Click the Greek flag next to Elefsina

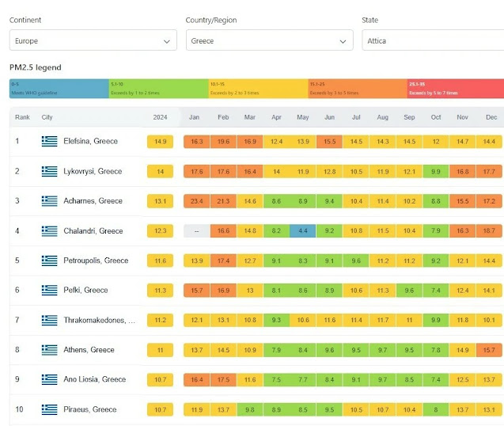coord(50,141)
